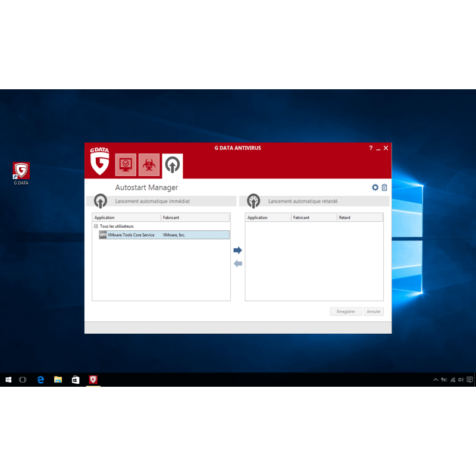Viewport: 476px width, 476px height.
Task: Select the Autostart Manager tab icon
Action: coord(172,165)
